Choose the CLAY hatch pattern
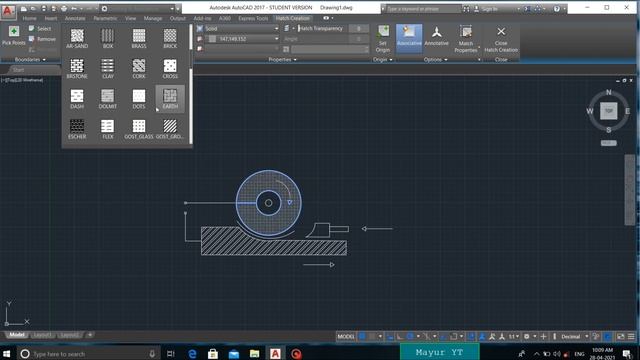Screen dimensions: 640x360 (x=108, y=69)
